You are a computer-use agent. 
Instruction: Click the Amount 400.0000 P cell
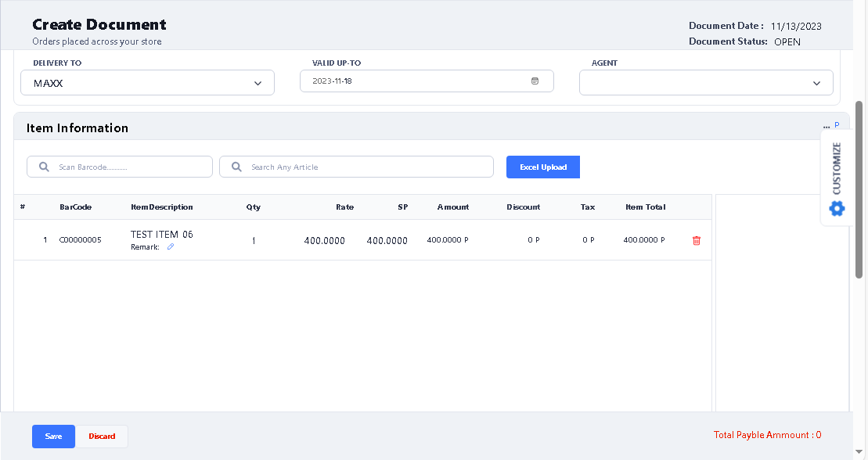(447, 239)
